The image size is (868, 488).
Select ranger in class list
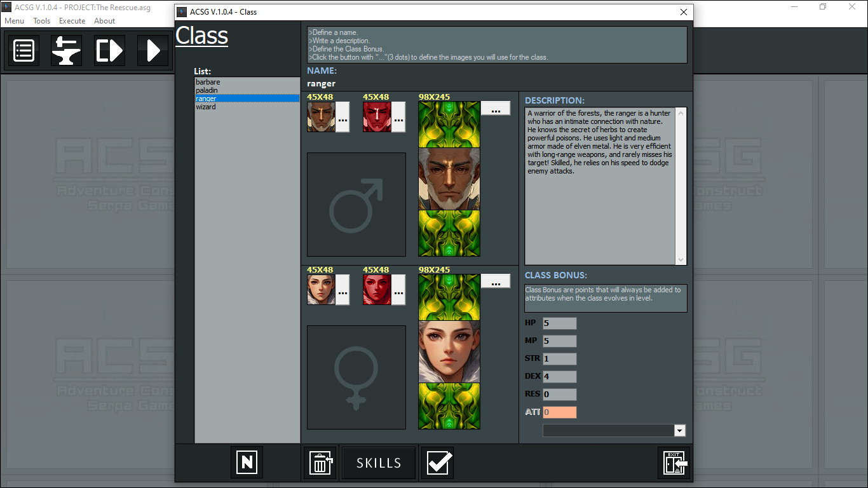[x=247, y=98]
